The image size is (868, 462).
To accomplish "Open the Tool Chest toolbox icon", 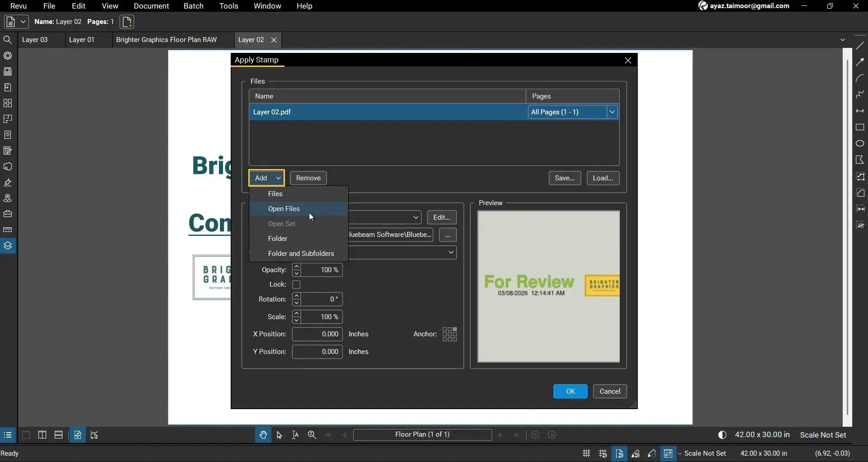I will pyautogui.click(x=8, y=214).
